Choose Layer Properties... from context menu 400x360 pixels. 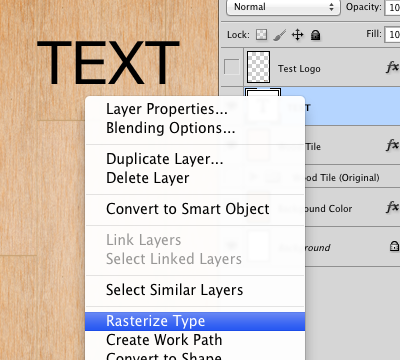167,109
